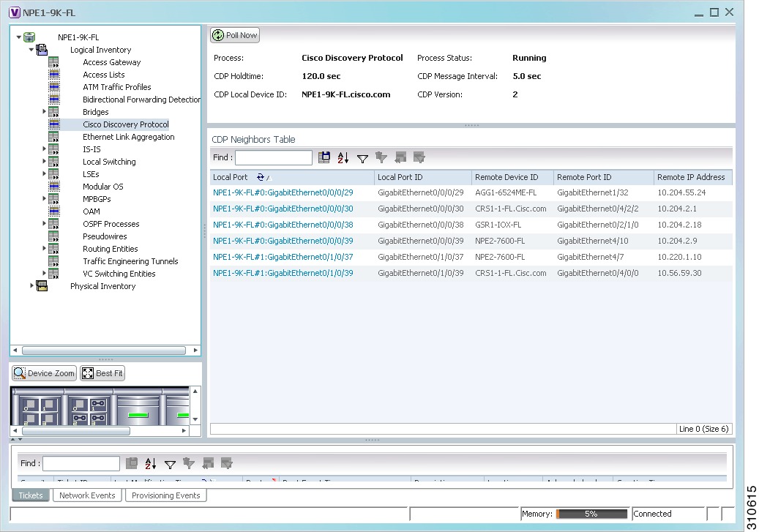This screenshot has height=532, width=759.
Task: Click the NPE1-9K-FL device icon in the tree
Action: [x=29, y=37]
